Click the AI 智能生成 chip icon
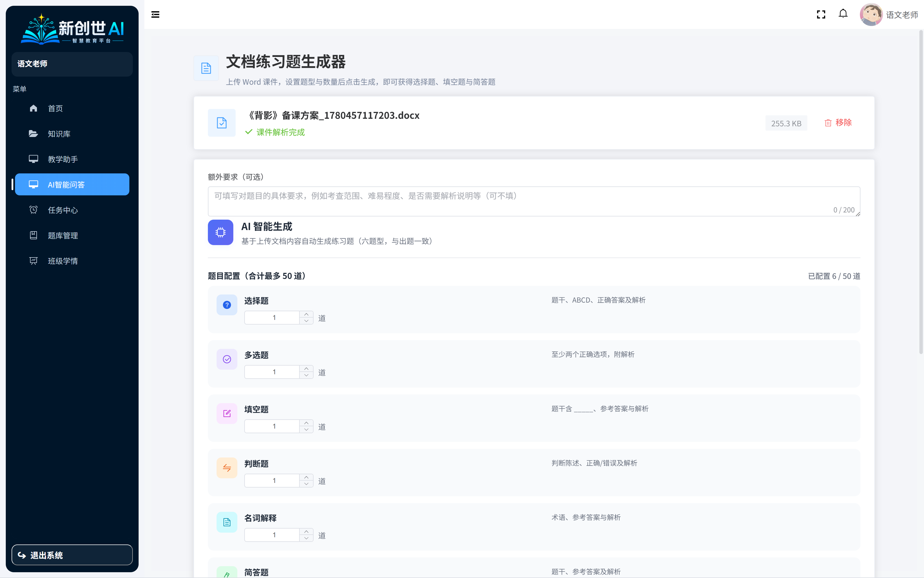Viewport: 924px width, 578px height. click(220, 232)
